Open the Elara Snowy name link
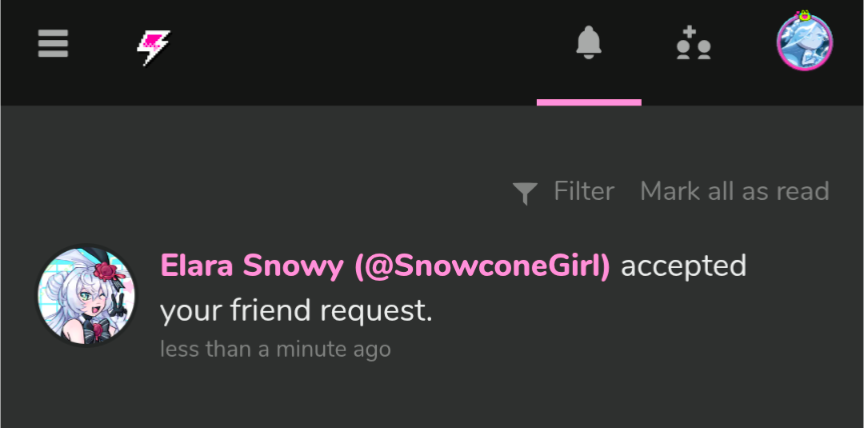The image size is (864, 428). click(252, 267)
